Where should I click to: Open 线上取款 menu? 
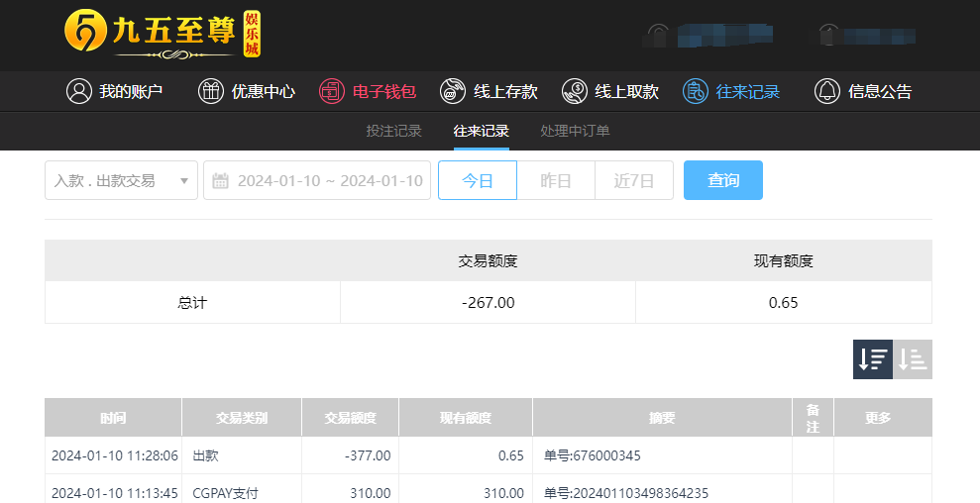pos(610,91)
